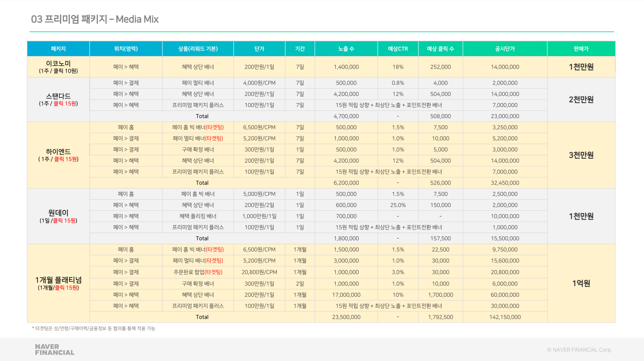
Task: Select the '5,000원/CPM' unit price cell
Action: pos(259,194)
